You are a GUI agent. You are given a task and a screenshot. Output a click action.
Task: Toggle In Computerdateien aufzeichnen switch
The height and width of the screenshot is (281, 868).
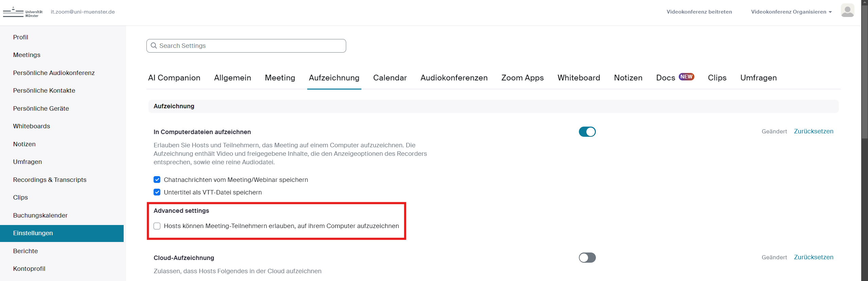587,132
